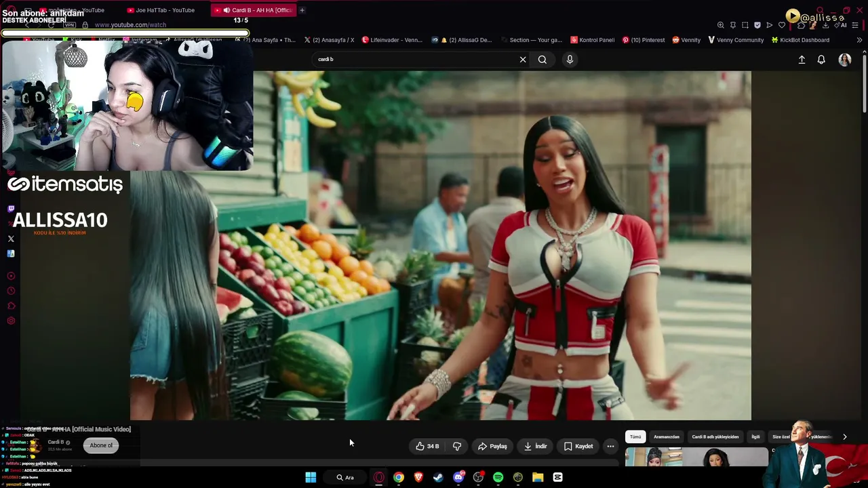Open CapCut from the taskbar
Screen dimensions: 868x488
(x=557, y=477)
